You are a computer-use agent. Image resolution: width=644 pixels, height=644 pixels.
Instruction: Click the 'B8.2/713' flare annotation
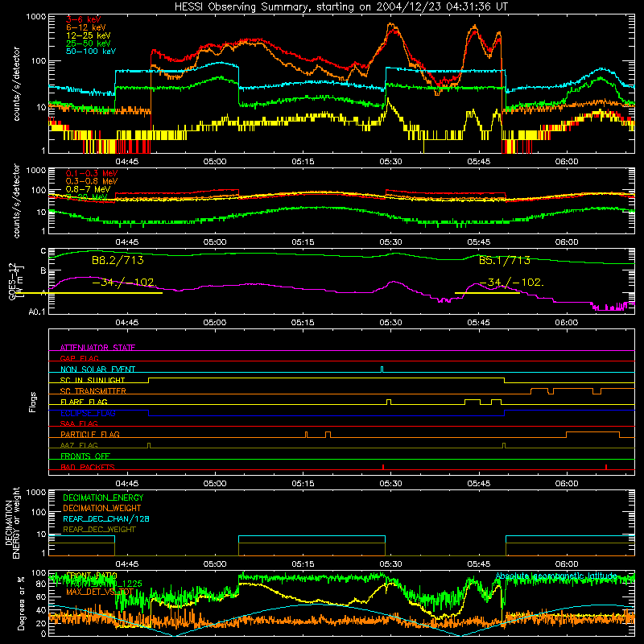click(118, 260)
